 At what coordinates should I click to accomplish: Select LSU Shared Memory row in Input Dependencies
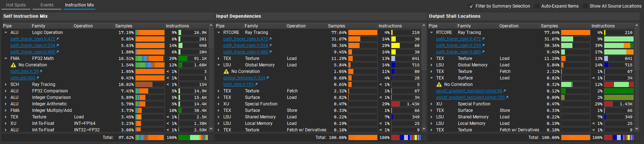click(x=318, y=117)
